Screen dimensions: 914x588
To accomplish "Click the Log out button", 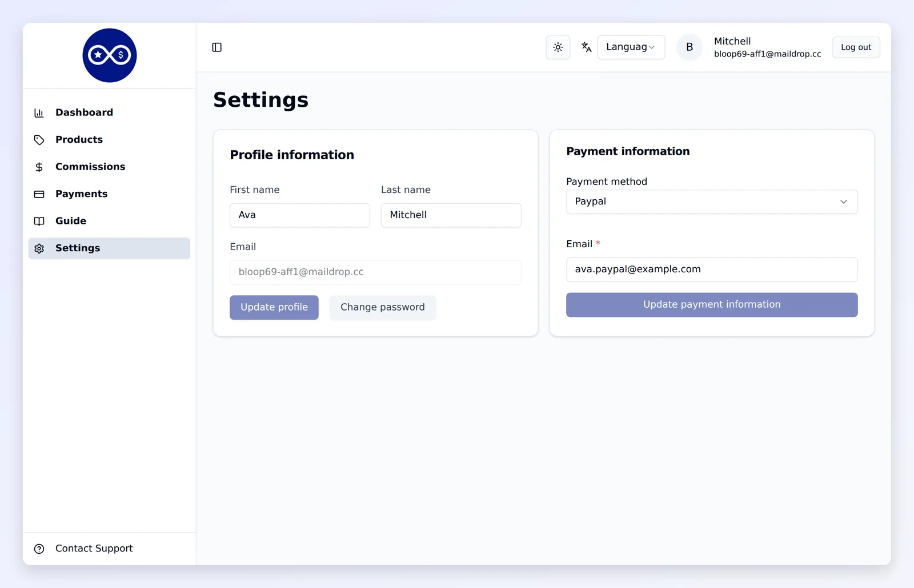I will [856, 47].
